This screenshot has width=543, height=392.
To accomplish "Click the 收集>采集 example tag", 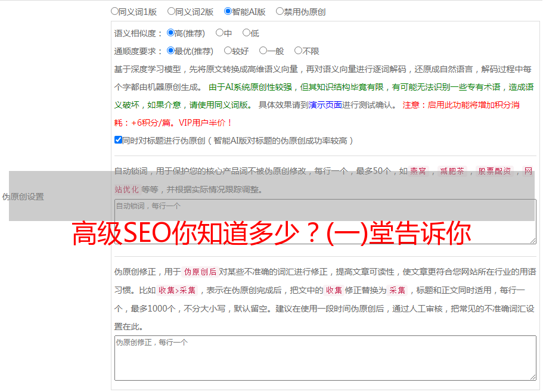I will pyautogui.click(x=177, y=290).
